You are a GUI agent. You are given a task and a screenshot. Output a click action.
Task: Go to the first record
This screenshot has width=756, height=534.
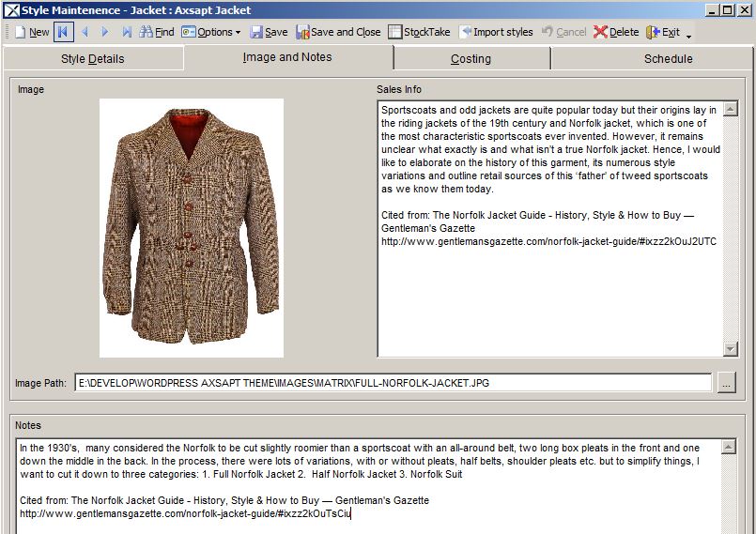63,32
